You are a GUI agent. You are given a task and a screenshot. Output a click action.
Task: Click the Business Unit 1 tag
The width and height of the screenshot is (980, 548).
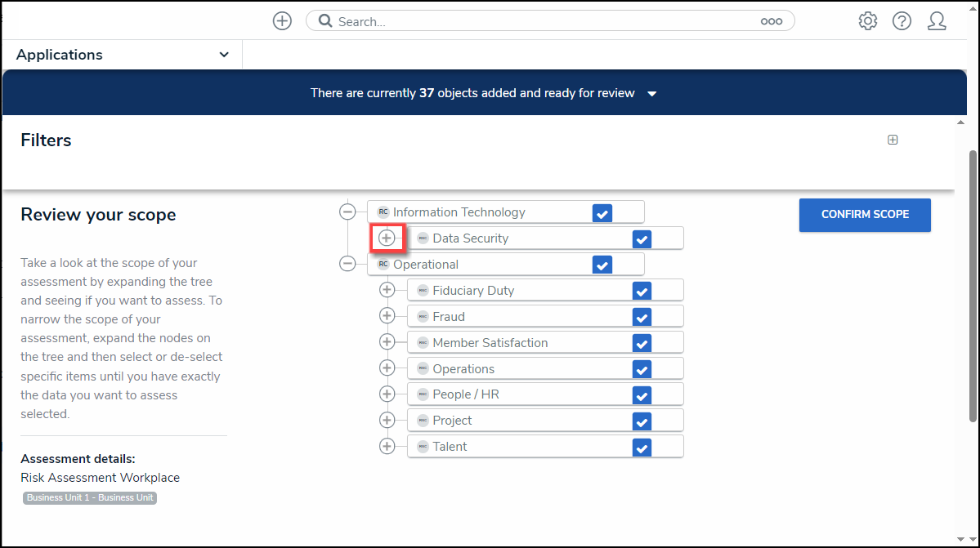[89, 497]
